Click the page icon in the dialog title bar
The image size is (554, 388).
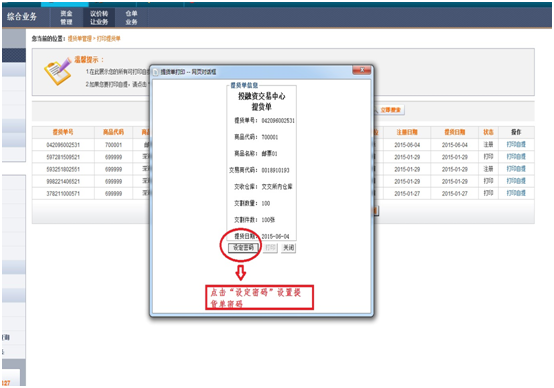(156, 72)
